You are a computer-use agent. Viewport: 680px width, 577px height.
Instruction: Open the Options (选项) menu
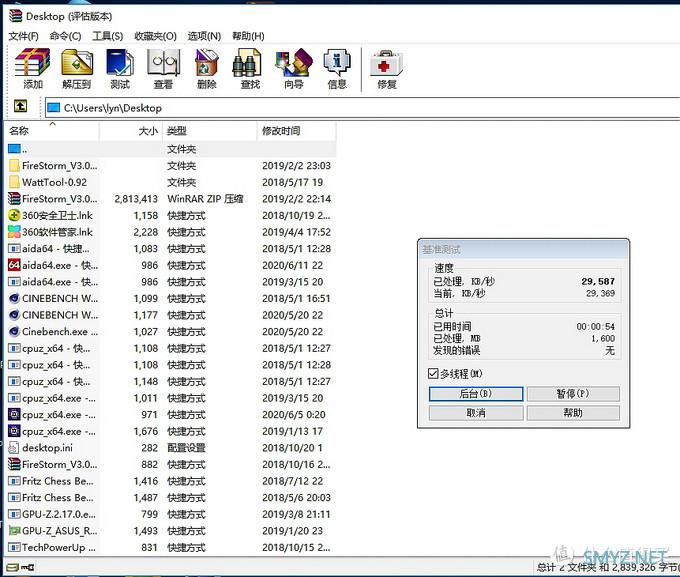click(x=204, y=36)
